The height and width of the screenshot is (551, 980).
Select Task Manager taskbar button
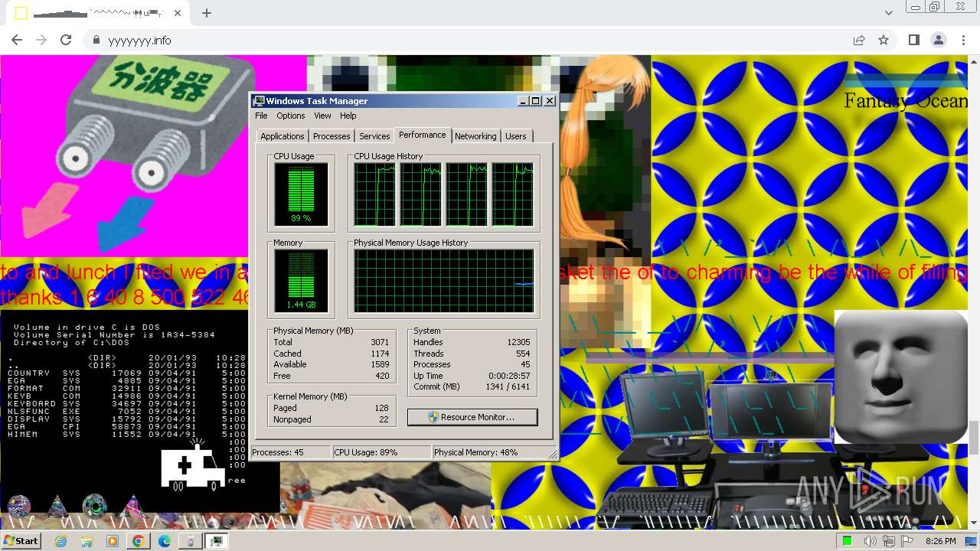tap(216, 541)
